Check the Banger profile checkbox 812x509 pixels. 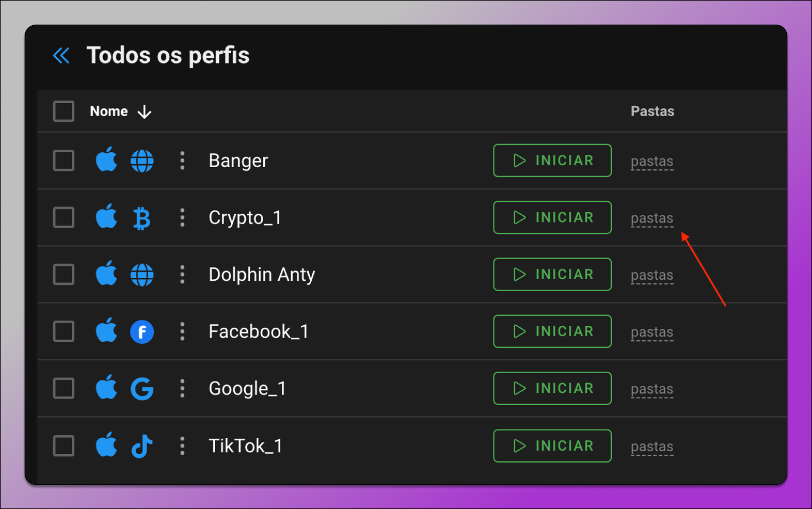[x=63, y=161]
